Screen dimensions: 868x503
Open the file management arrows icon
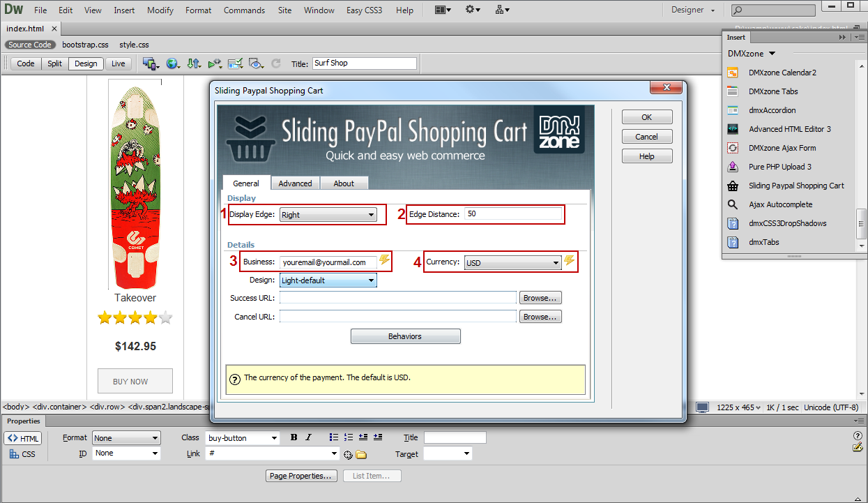[195, 63]
